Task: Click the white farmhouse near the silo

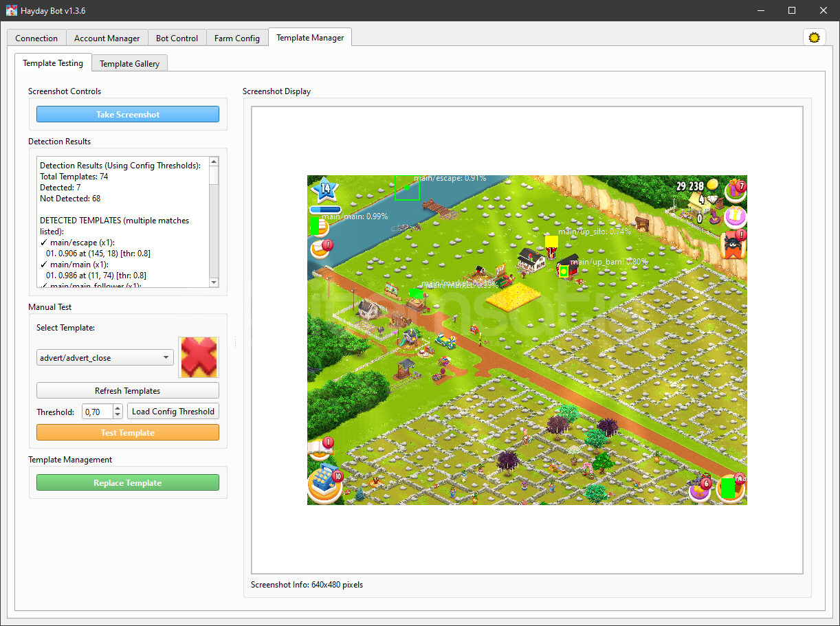Action: click(x=530, y=260)
